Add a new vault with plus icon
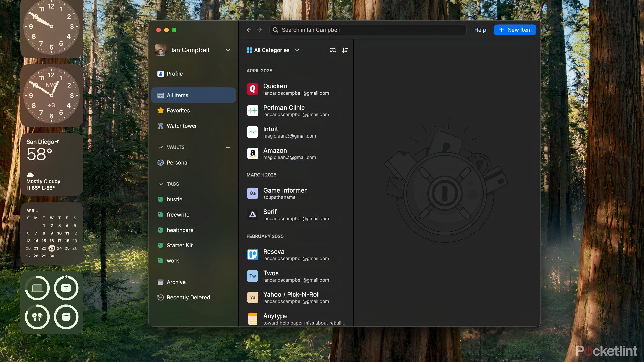 (x=228, y=147)
